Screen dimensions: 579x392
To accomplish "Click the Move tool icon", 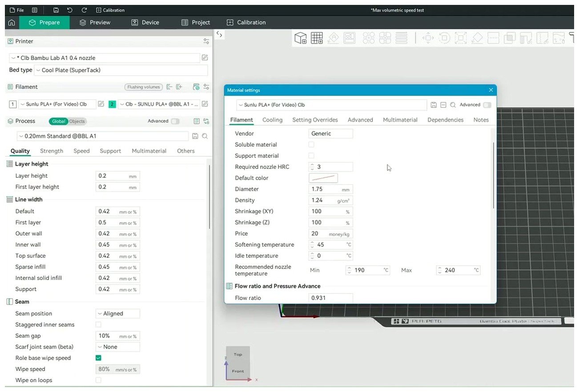I will pos(428,38).
